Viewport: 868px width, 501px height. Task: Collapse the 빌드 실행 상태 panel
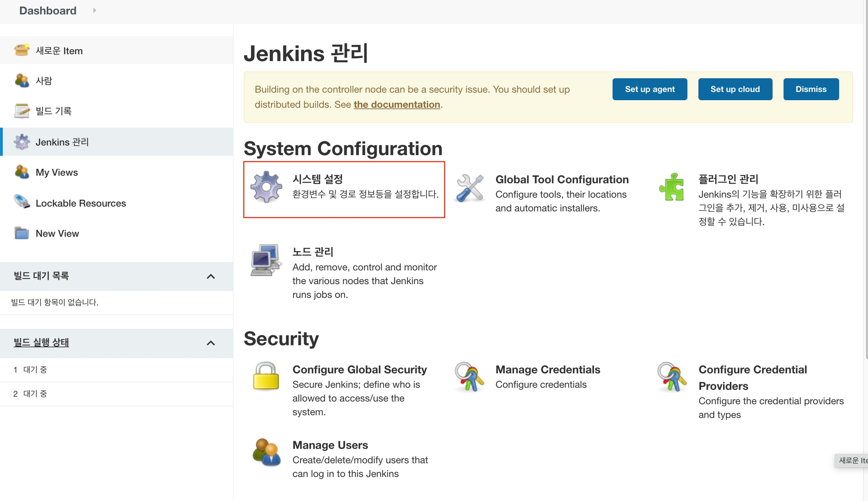click(211, 343)
